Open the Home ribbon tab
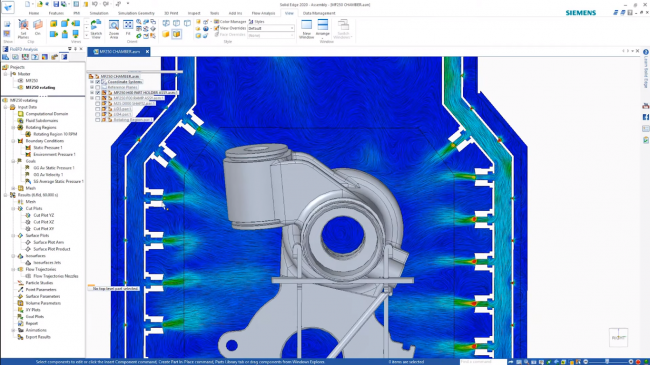The width and height of the screenshot is (650, 365). click(34, 13)
